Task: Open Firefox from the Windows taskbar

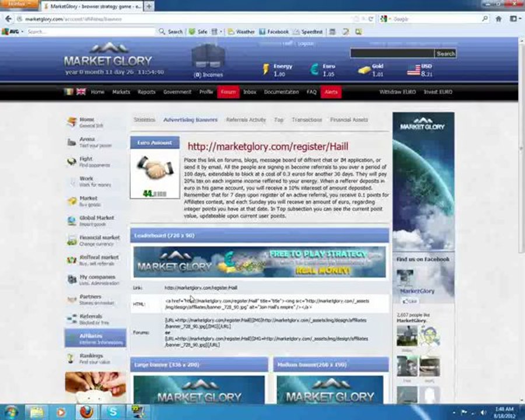Action: [x=86, y=412]
